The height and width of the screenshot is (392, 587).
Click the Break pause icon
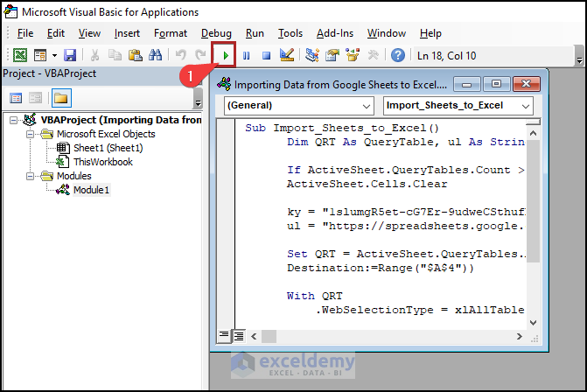[247, 56]
